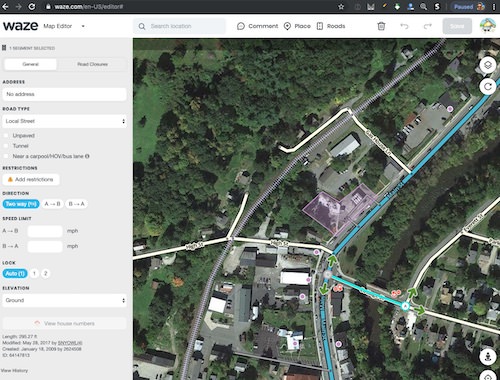Click the Waze logo
Viewport: 500px width, 380px height.
(x=21, y=26)
